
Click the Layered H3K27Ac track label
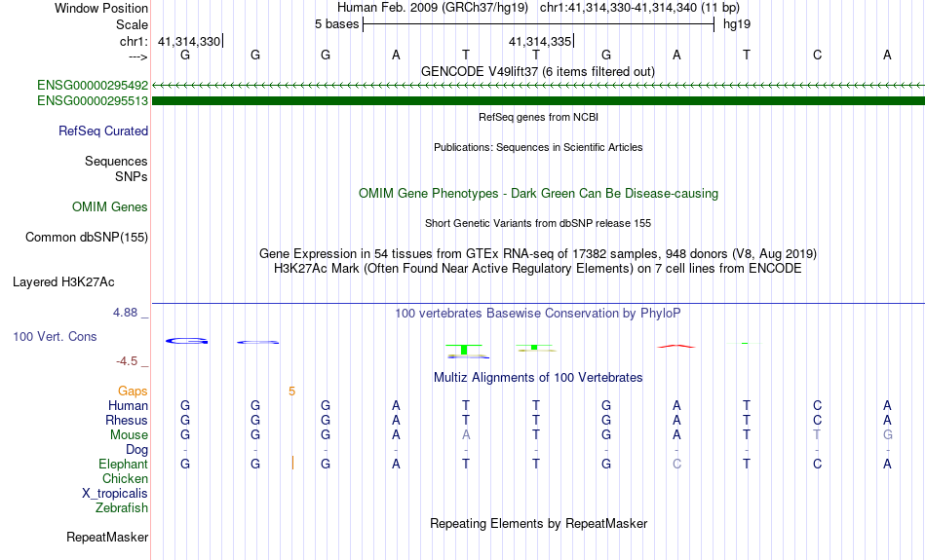coord(63,282)
